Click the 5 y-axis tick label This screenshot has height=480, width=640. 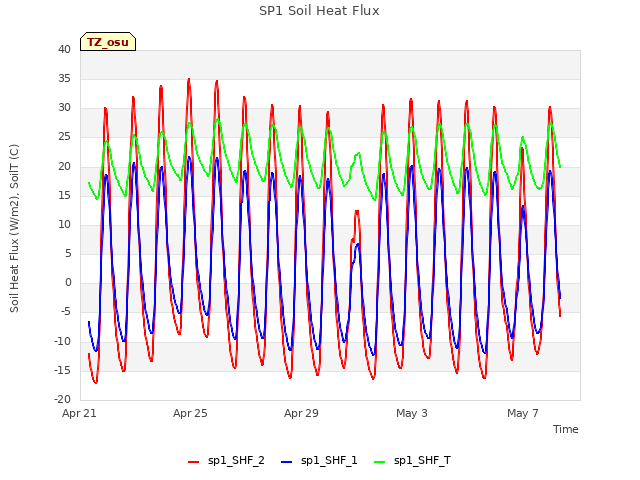point(68,254)
